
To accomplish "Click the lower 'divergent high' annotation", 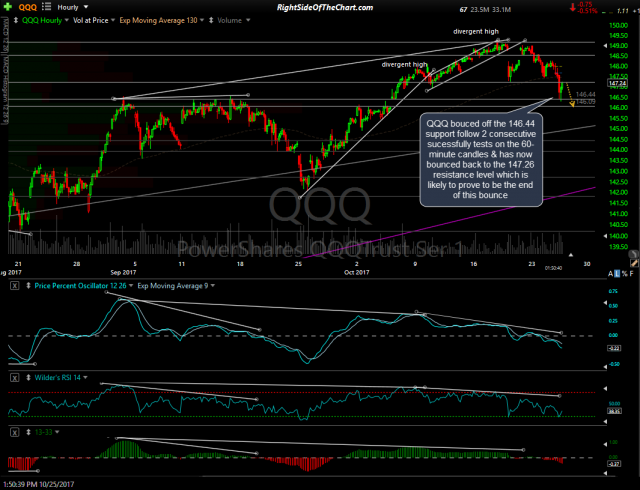I will (404, 65).
